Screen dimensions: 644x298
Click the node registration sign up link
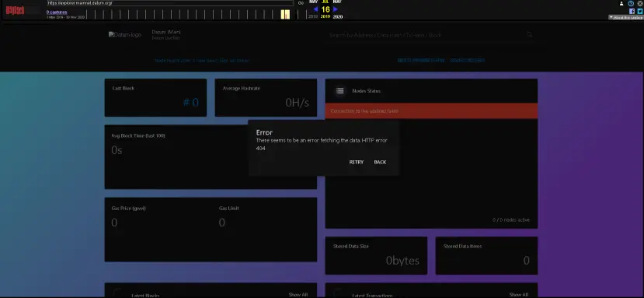[202, 61]
